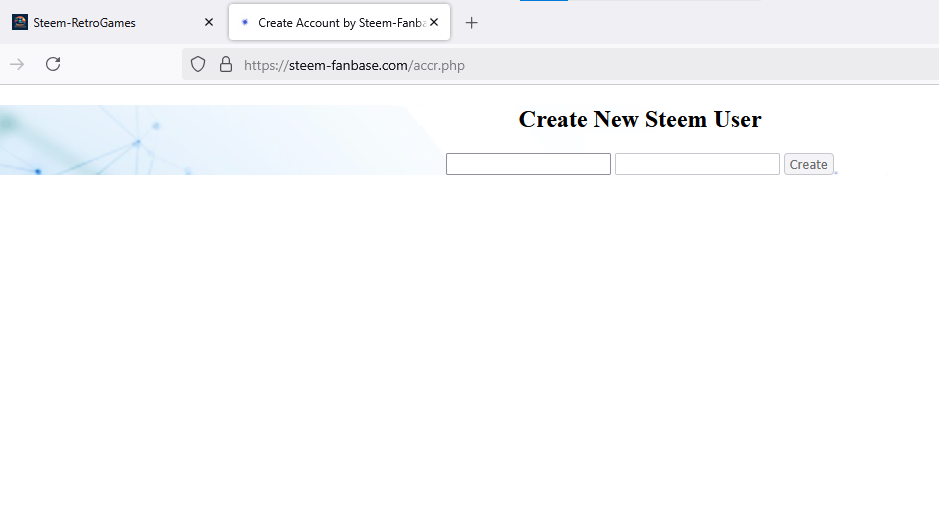Viewport: 939px width, 520px height.
Task: Click the first input field of the form
Action: coord(528,164)
